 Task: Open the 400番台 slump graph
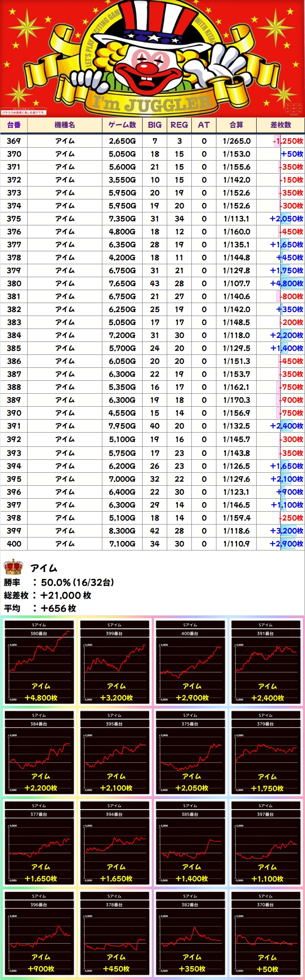[x=191, y=662]
